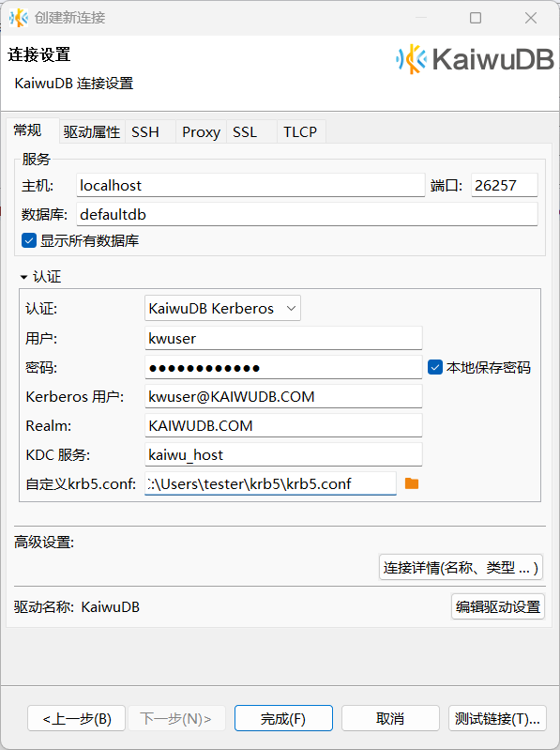
Task: Open the KaiwuDB Kerberos authentication dropdown
Action: click(x=222, y=308)
